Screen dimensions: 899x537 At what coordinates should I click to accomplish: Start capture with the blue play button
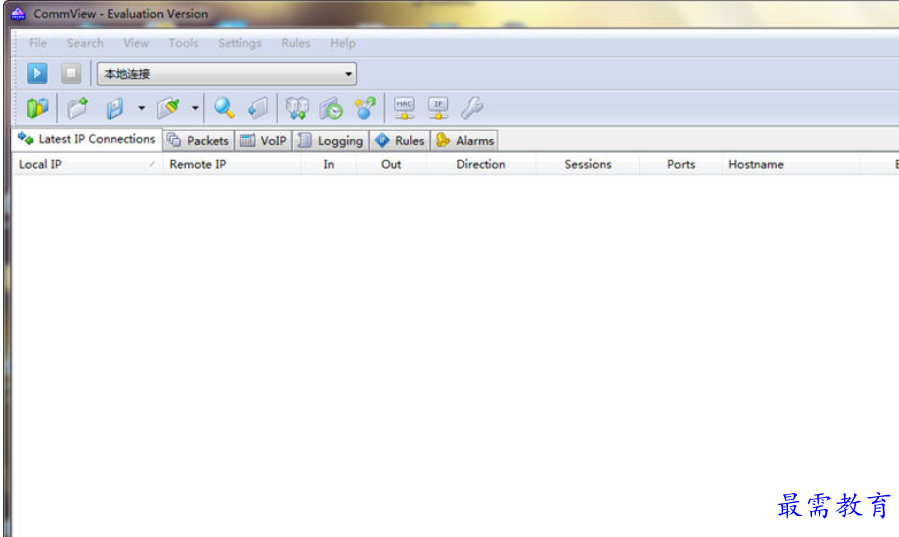(x=37, y=73)
